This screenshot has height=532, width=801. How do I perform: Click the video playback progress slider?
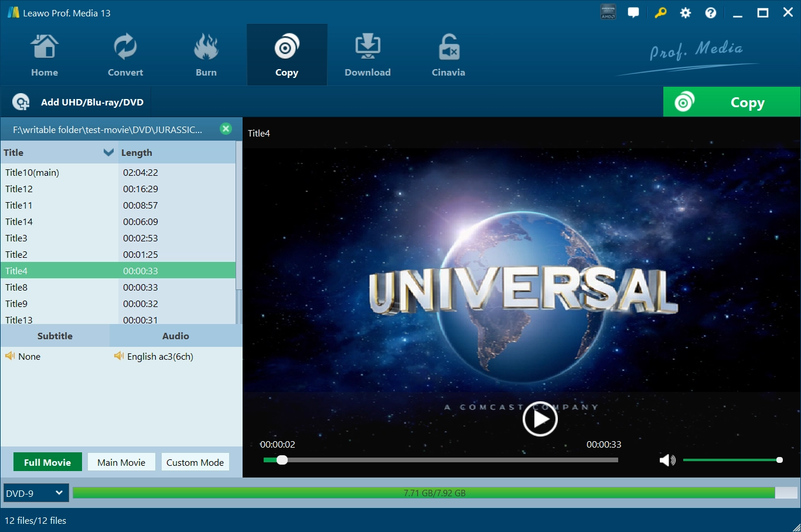[441, 460]
